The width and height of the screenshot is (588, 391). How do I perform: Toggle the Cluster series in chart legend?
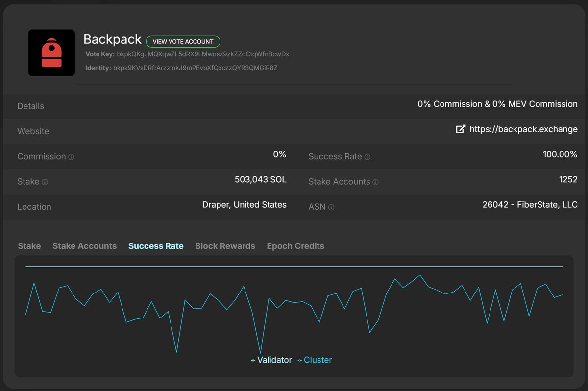pos(315,360)
